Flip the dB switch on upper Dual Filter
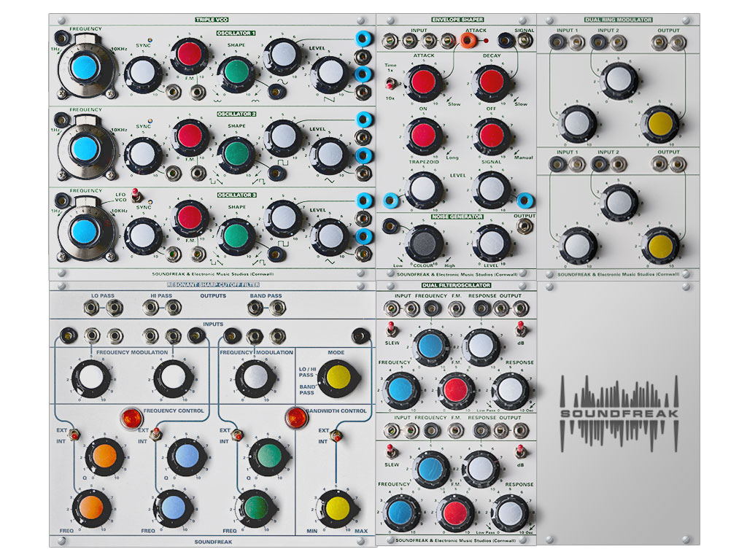 [x=520, y=326]
